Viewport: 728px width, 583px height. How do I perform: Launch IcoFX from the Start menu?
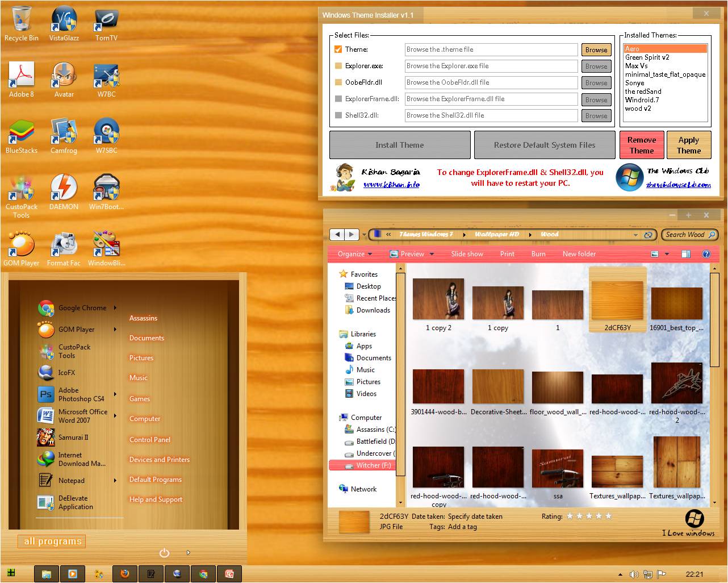(57, 373)
